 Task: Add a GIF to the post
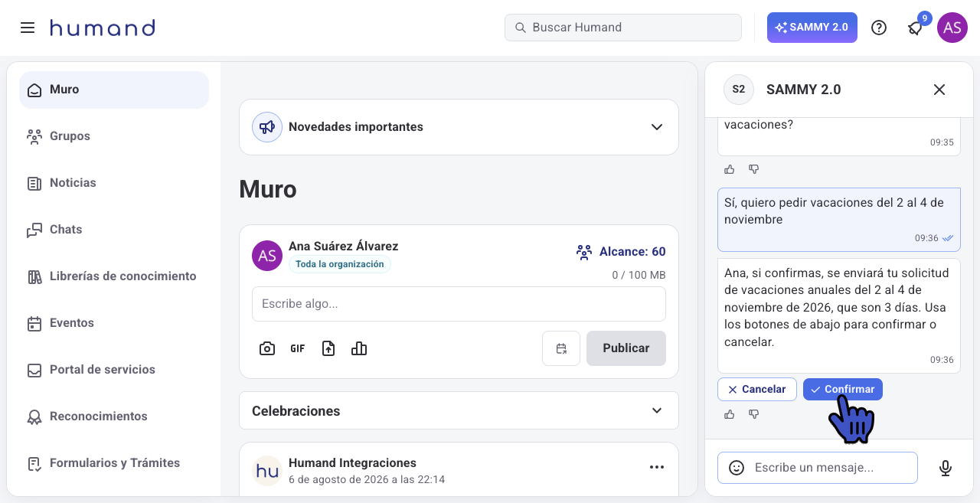click(x=298, y=349)
